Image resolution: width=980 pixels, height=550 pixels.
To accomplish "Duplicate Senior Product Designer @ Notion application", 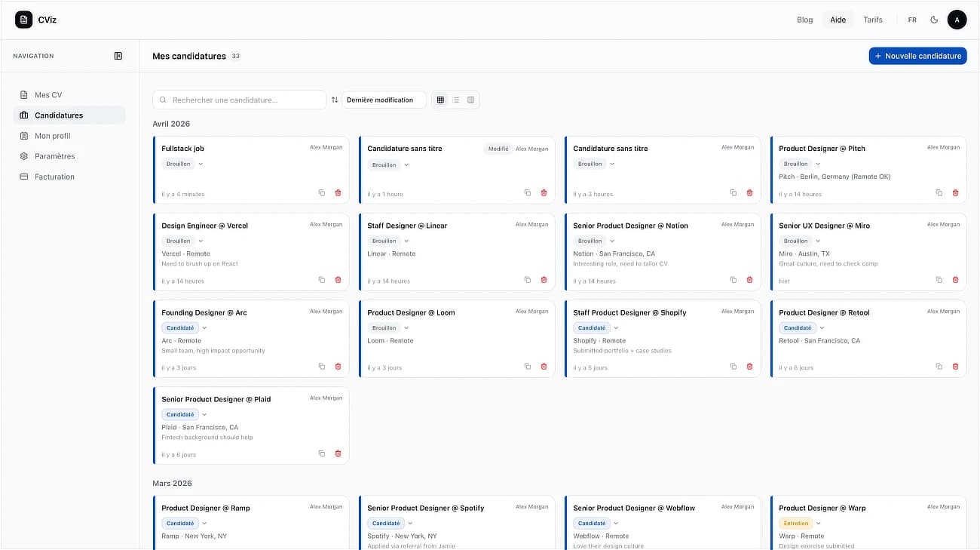I will 733,280.
